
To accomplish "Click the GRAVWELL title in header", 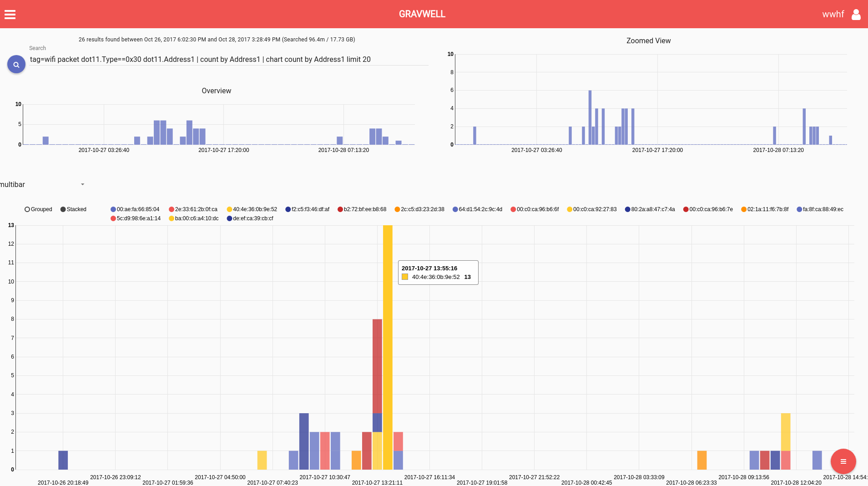I will pyautogui.click(x=422, y=14).
